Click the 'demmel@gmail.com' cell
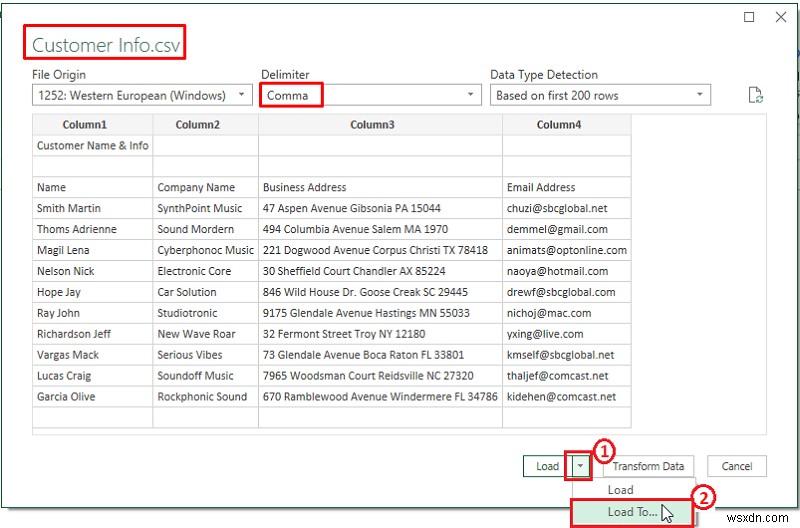This screenshot has height=528, width=800. pos(567,229)
